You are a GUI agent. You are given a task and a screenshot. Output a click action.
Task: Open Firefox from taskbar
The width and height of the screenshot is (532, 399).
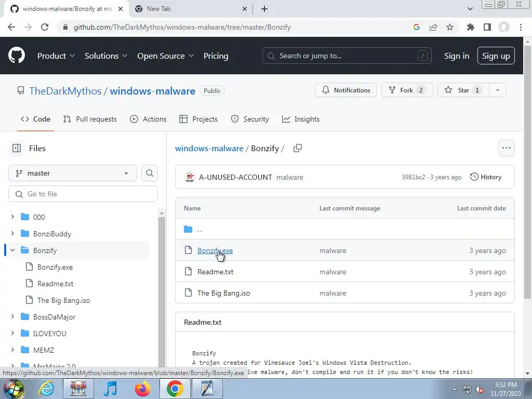click(142, 389)
